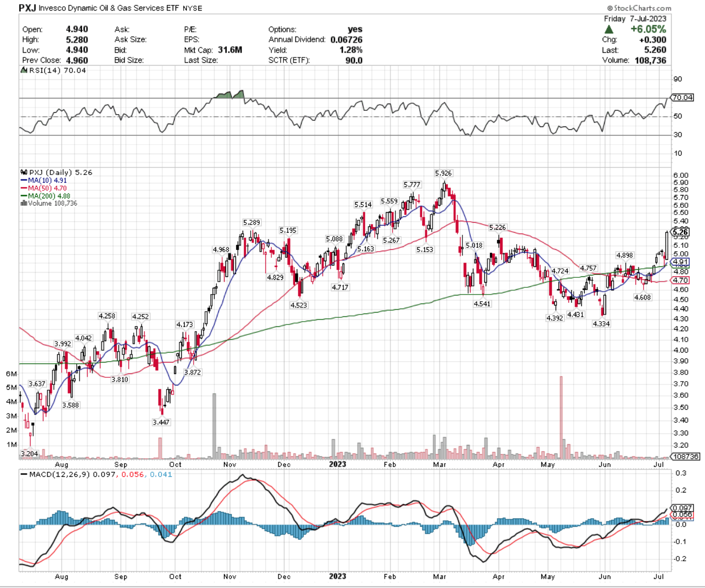Click the 4.541 March low label

tap(482, 304)
